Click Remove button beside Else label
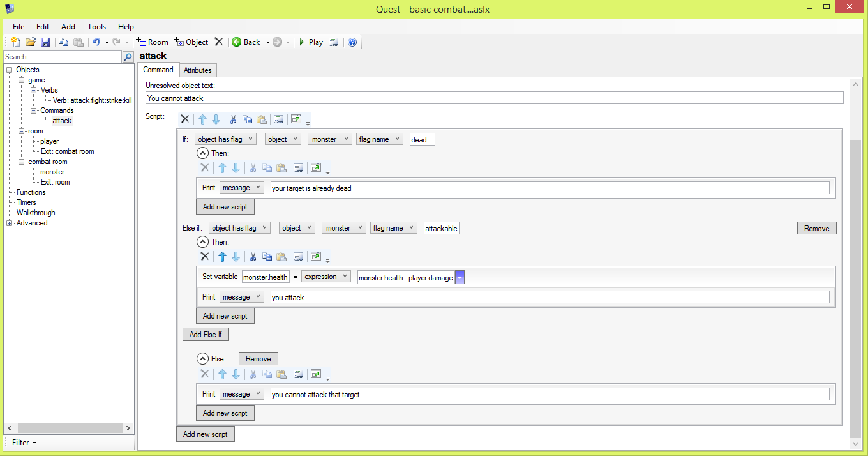The image size is (868, 456). click(258, 359)
